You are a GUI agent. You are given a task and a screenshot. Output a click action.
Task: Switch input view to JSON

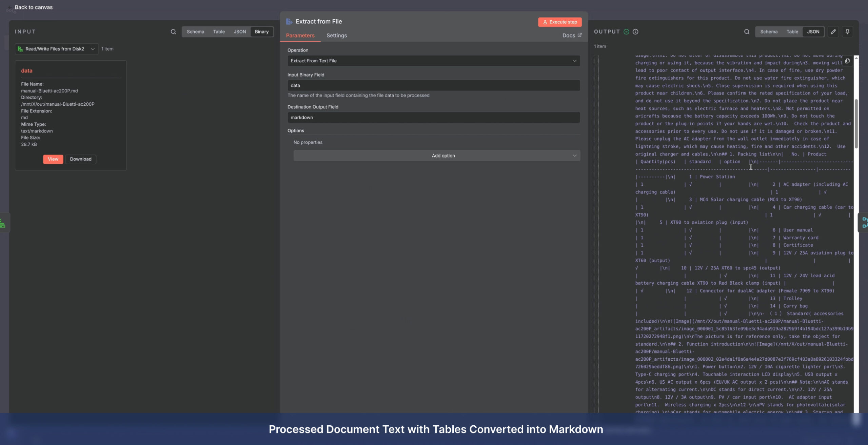point(240,32)
